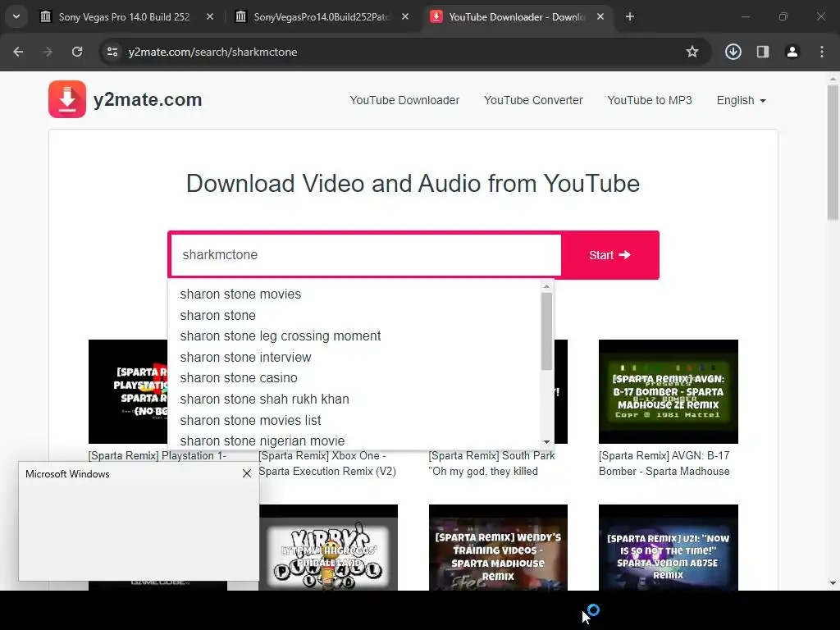Select the YouTube Downloader tab
The width and height of the screenshot is (840, 630).
pos(517,16)
